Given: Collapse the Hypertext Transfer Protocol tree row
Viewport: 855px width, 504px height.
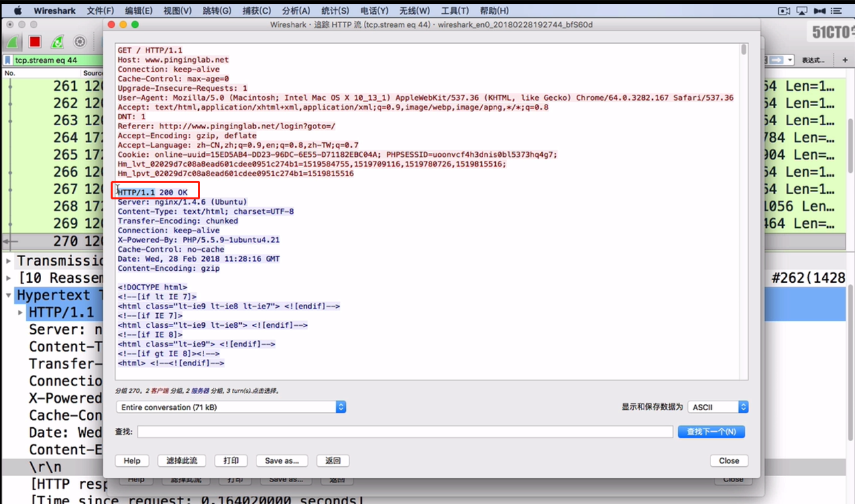Looking at the screenshot, I should pos(9,295).
